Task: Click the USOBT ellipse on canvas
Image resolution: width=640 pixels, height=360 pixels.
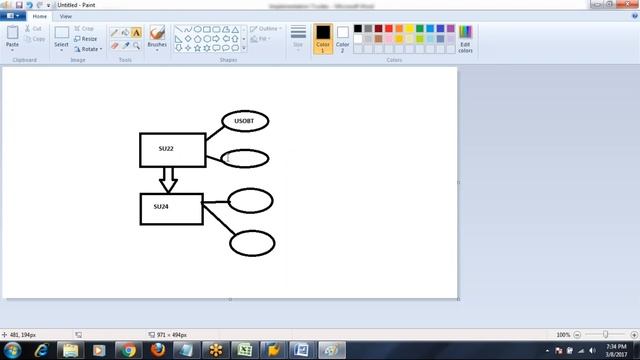Action: point(245,121)
